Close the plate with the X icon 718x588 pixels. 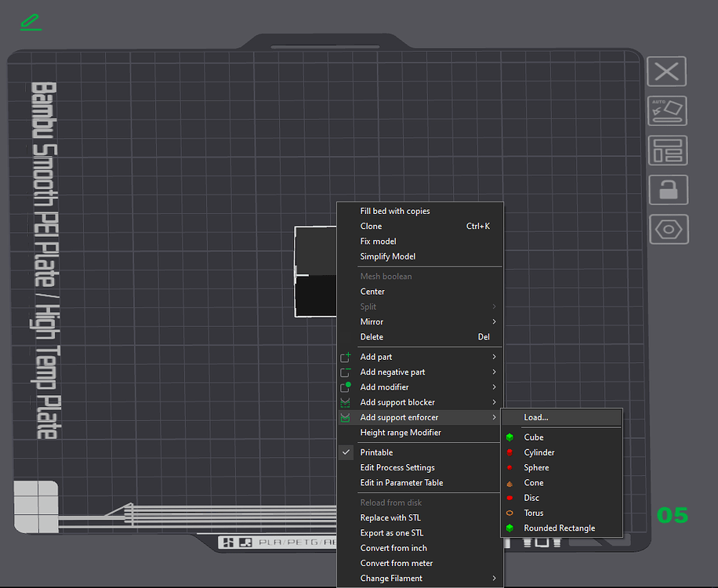[666, 71]
